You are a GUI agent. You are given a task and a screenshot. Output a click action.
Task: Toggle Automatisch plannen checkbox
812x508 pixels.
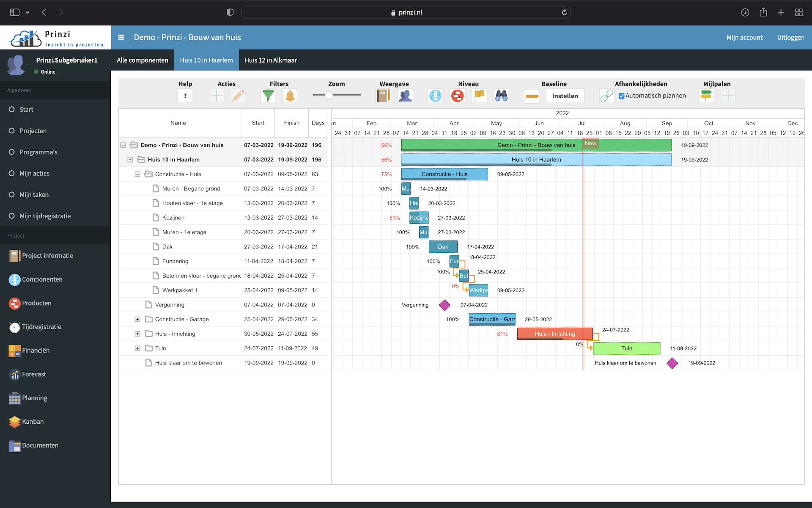(621, 96)
